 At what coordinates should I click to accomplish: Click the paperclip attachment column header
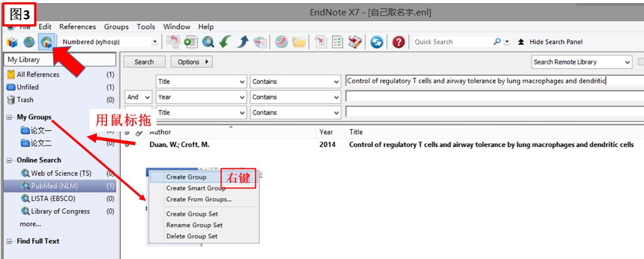[139, 133]
